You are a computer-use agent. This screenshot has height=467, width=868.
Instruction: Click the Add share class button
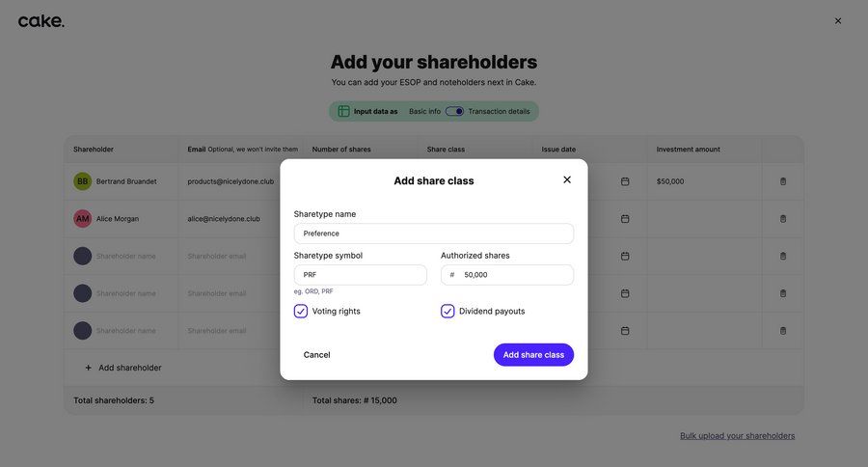point(533,355)
